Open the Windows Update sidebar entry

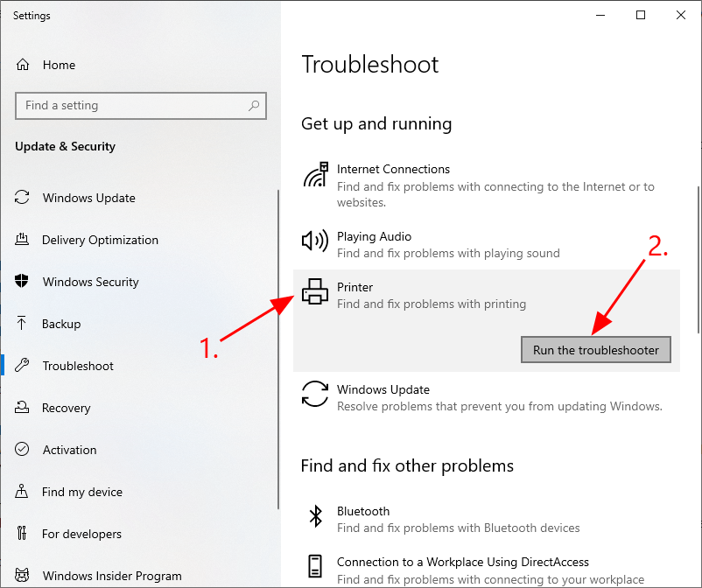[x=88, y=198]
